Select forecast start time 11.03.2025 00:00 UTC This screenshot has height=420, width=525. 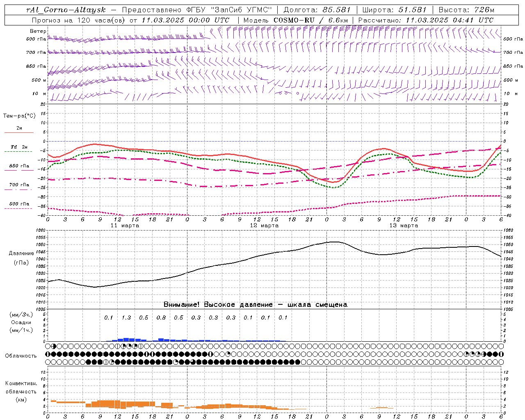pos(185,20)
